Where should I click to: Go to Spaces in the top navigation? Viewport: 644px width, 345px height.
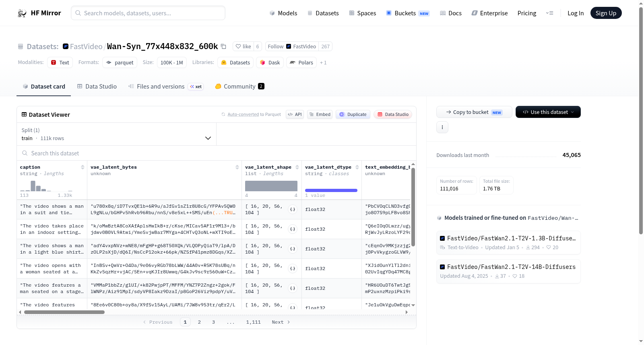(x=363, y=13)
